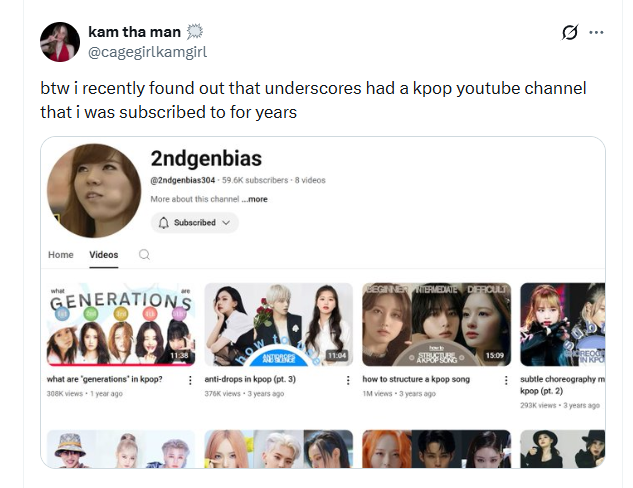Expand the Subscribed dropdown chevron
633x488 pixels.
tap(226, 223)
